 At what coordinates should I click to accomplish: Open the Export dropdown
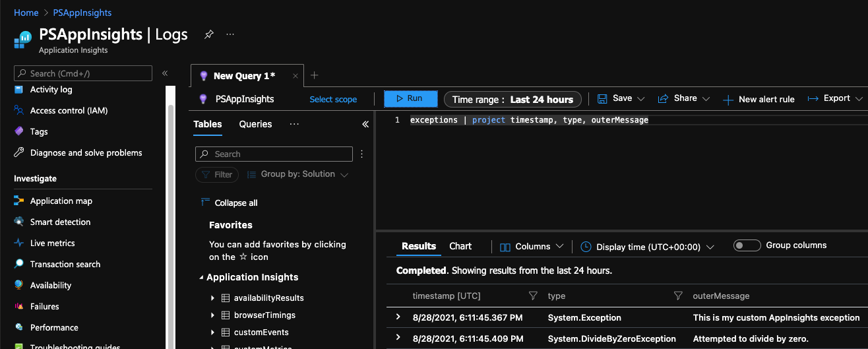(x=835, y=98)
